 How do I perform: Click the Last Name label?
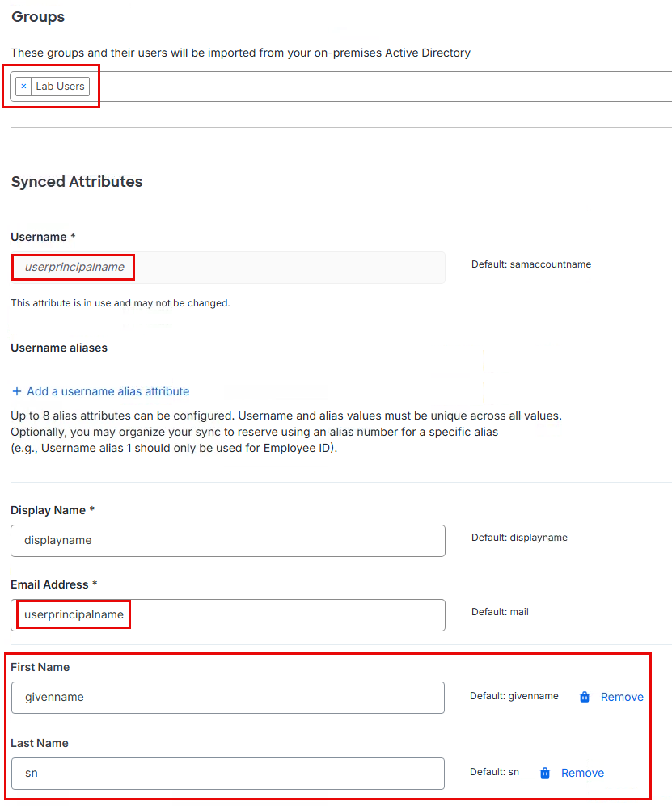coord(39,743)
